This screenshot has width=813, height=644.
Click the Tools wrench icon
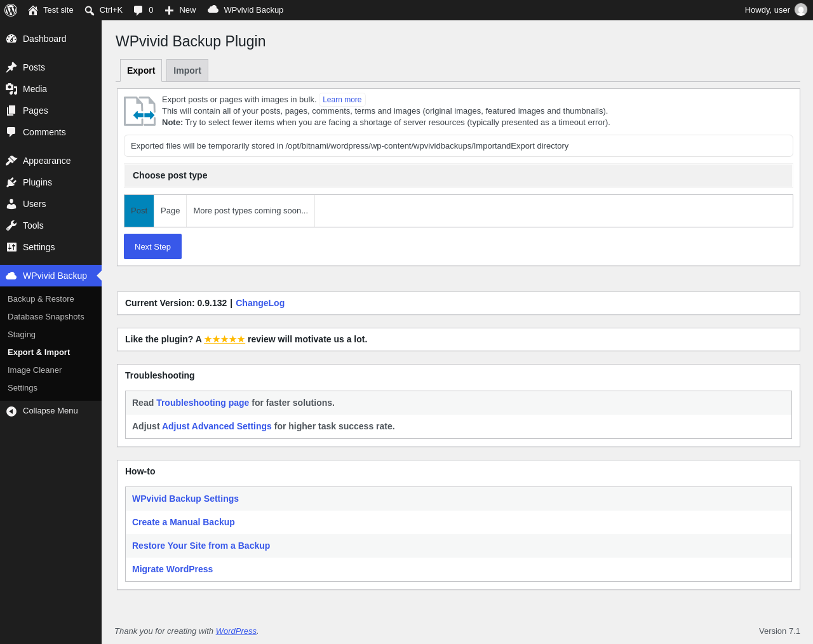pos(11,225)
